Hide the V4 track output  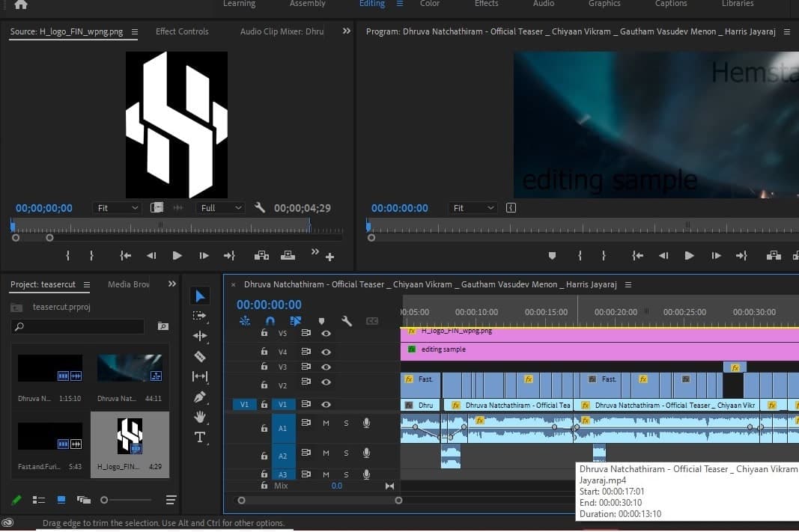(326, 352)
